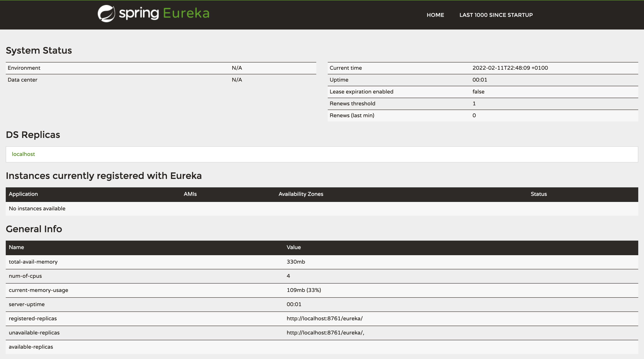Select the current-memory-usage row name
Image resolution: width=644 pixels, height=359 pixels.
[38, 290]
